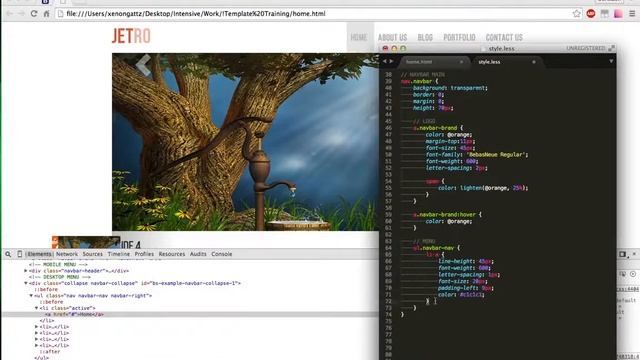This screenshot has width=640, height=360.
Task: Click the padding-left line in Sublime
Action: [x=466, y=288]
